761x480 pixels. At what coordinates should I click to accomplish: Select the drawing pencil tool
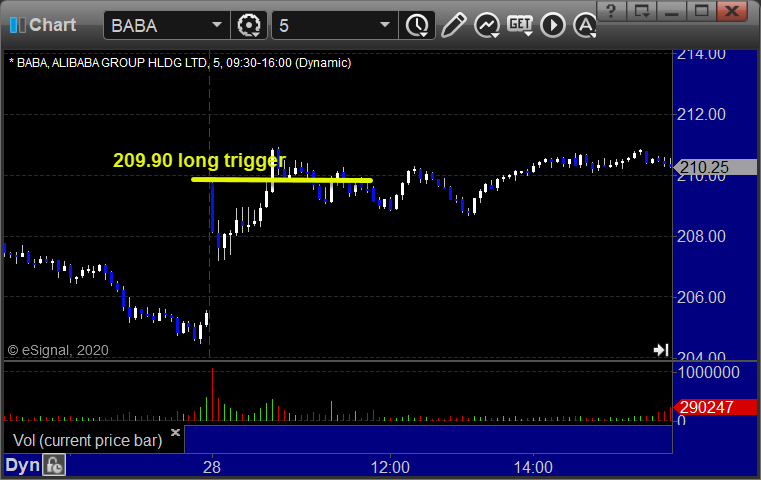tap(453, 25)
